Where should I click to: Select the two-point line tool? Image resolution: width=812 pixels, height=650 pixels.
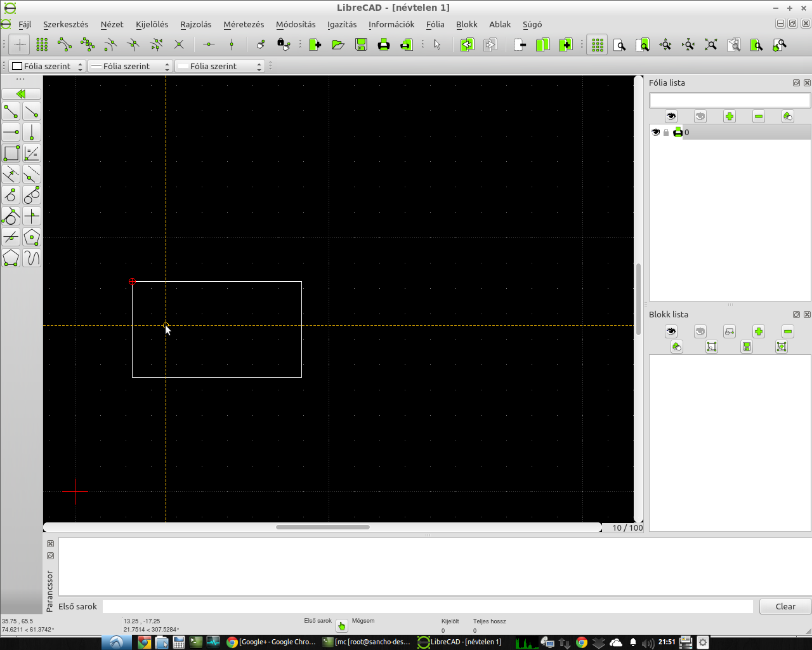tap(11, 112)
